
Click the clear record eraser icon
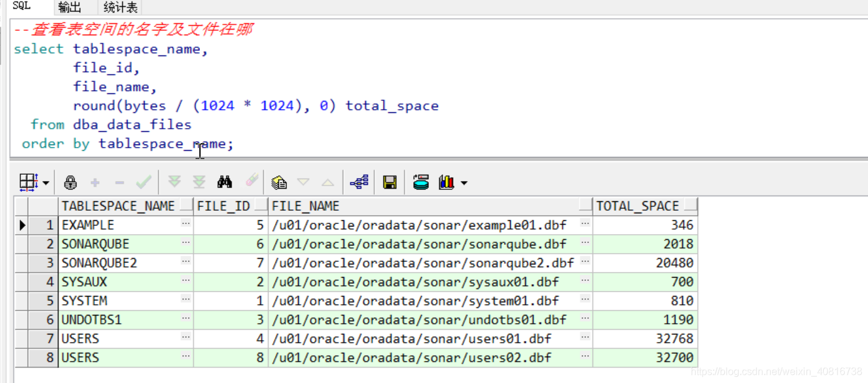coord(251,182)
